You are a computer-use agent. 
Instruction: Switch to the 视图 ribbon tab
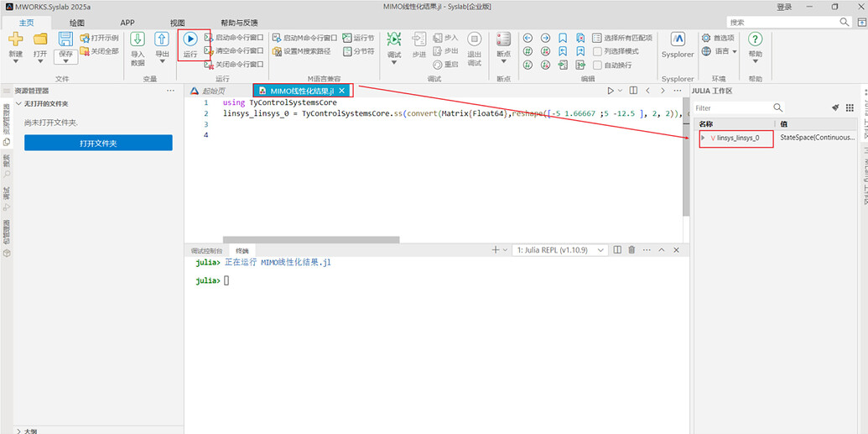pyautogui.click(x=177, y=23)
